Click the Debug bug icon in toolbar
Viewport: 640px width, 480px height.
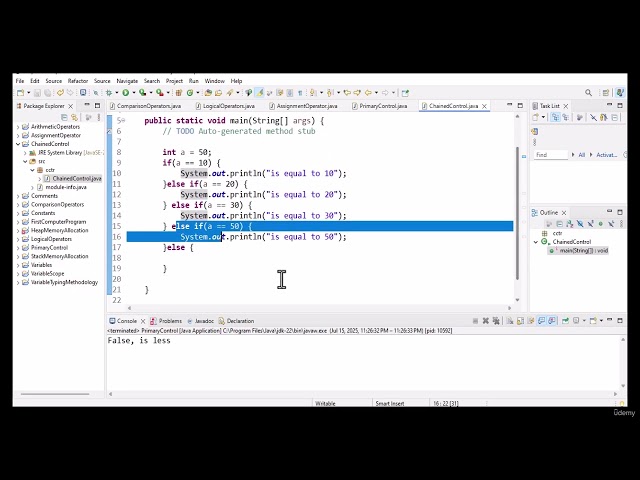pyautogui.click(x=109, y=93)
